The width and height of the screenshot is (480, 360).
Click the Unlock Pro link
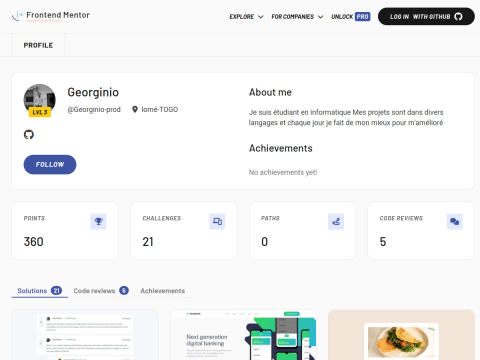coord(351,16)
